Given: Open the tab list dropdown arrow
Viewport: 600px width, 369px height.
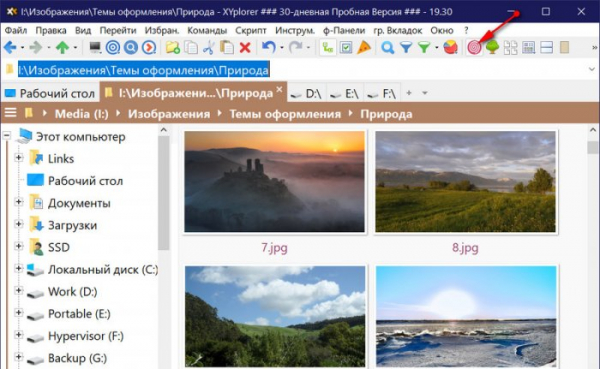Looking at the screenshot, I should (425, 93).
